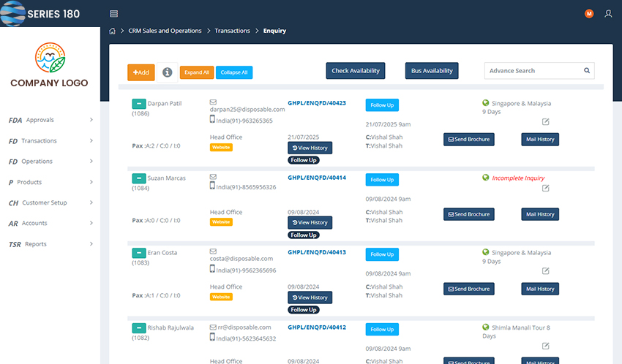The height and width of the screenshot is (364, 622).
Task: Expand the Reports sidebar menu
Action: pyautogui.click(x=50, y=244)
